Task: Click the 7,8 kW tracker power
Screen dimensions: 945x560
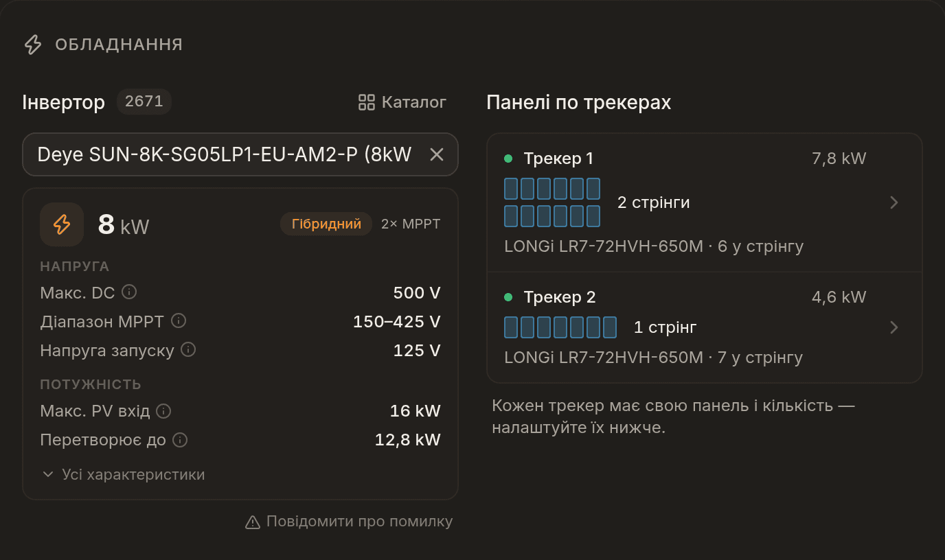Action: (x=839, y=159)
